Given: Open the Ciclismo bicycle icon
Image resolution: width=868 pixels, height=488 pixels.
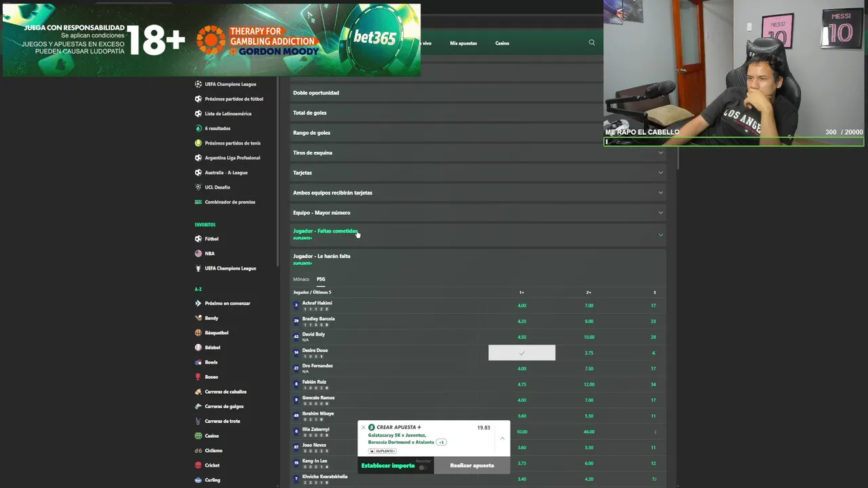Looking at the screenshot, I should 198,451.
